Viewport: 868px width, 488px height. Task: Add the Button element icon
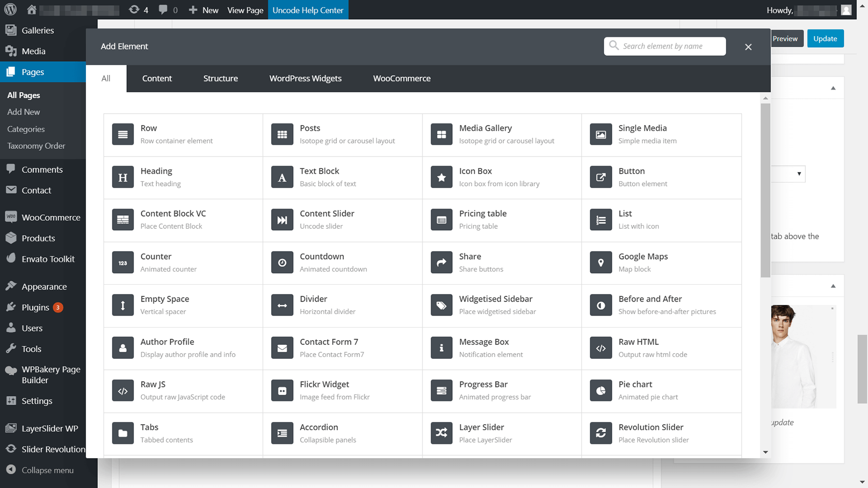pyautogui.click(x=601, y=177)
